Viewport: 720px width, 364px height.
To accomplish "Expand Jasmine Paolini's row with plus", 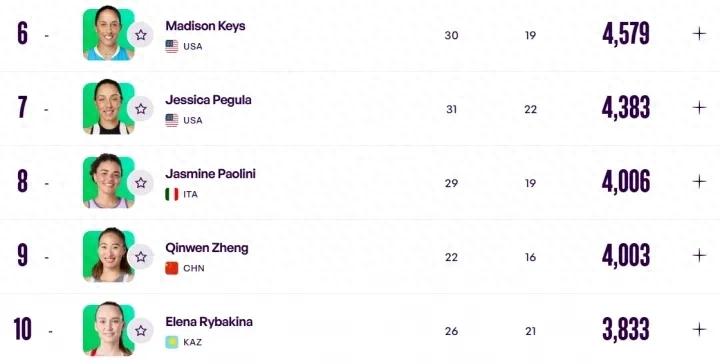I will 699,181.
